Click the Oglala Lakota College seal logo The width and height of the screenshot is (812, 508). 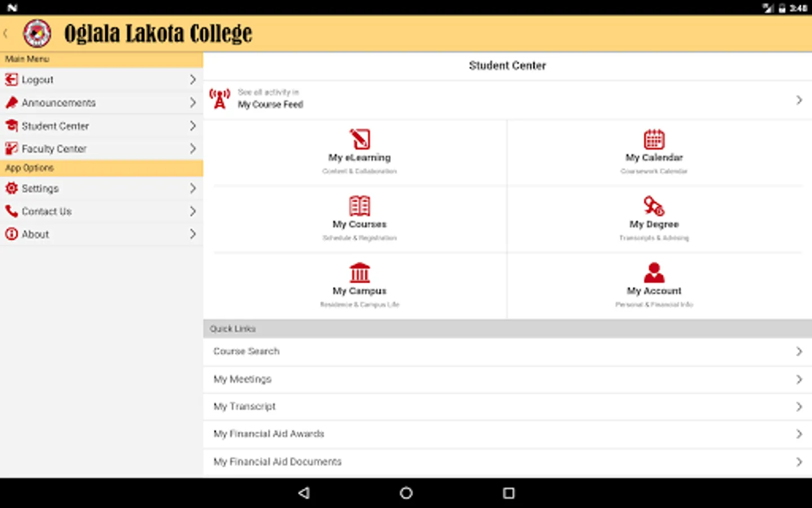(37, 33)
